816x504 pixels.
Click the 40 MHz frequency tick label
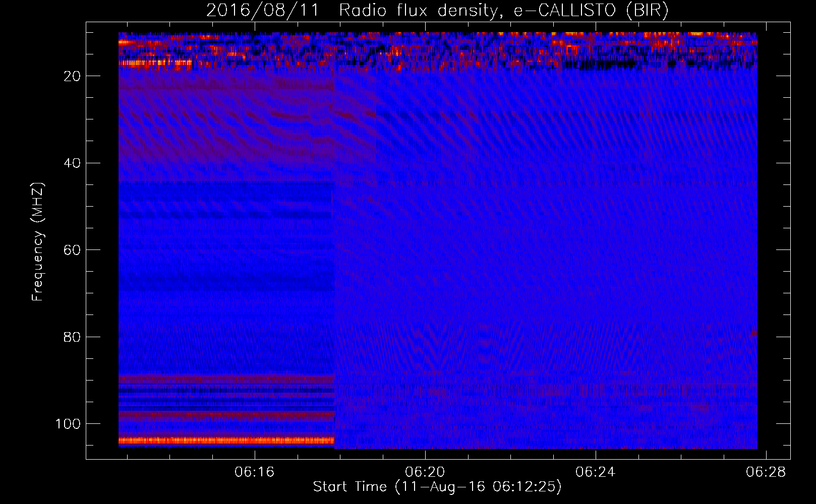(72, 163)
